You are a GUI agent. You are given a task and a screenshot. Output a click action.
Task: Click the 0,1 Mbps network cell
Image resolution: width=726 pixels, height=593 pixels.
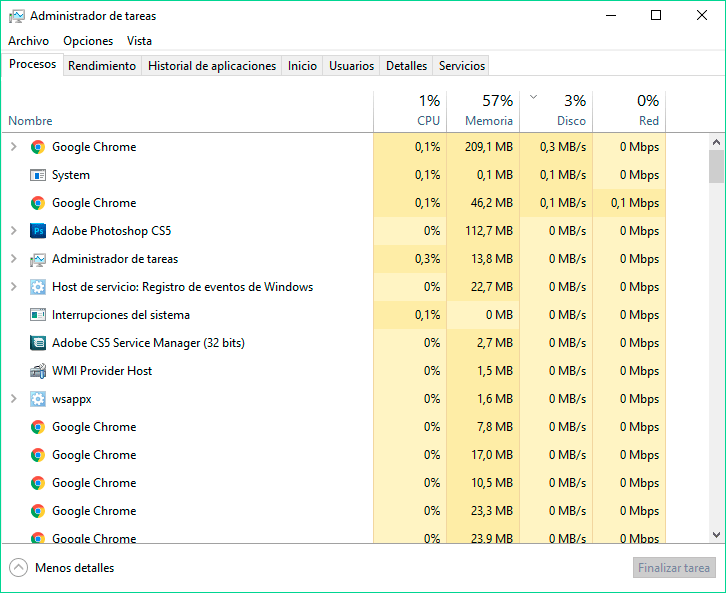pyautogui.click(x=630, y=203)
